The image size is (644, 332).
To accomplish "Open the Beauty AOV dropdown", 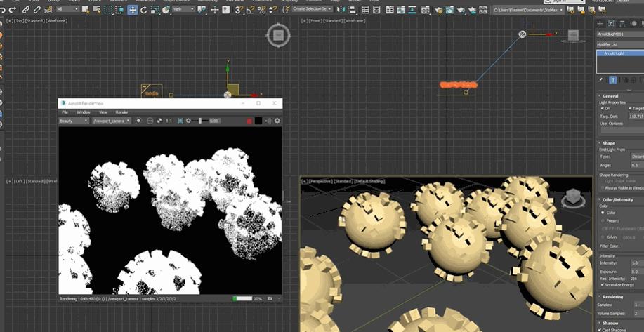I will tap(74, 121).
